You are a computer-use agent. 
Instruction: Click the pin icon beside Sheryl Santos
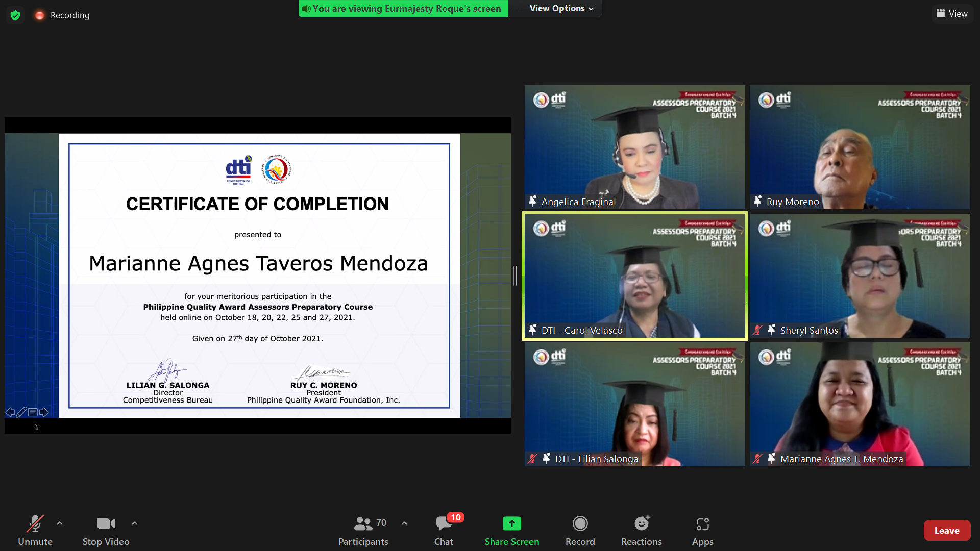coord(771,330)
